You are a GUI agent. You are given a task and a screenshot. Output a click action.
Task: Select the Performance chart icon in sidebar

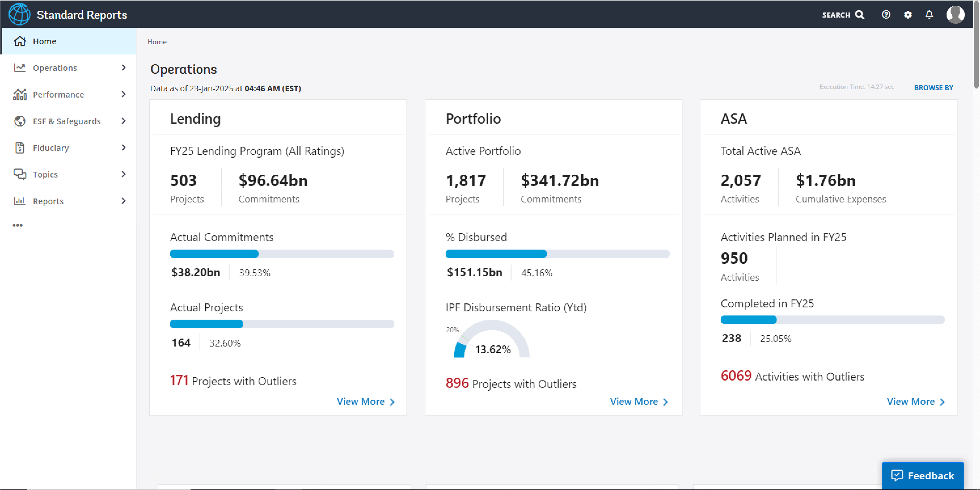coord(19,94)
